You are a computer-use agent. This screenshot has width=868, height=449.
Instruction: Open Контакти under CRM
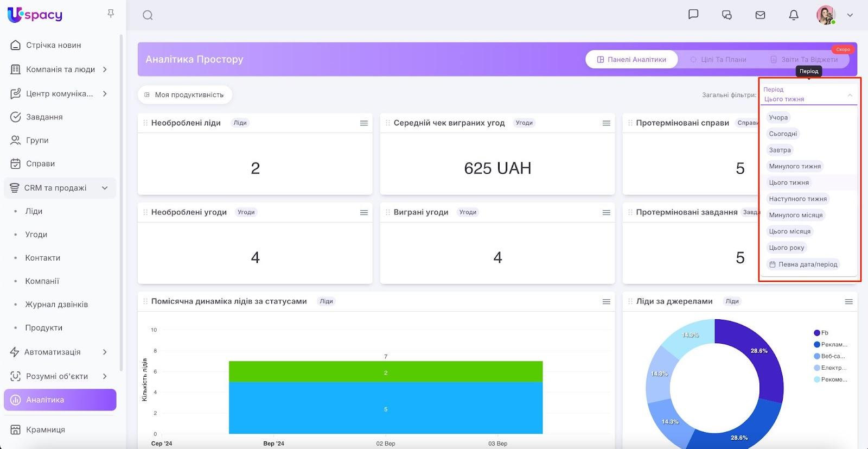tap(43, 258)
